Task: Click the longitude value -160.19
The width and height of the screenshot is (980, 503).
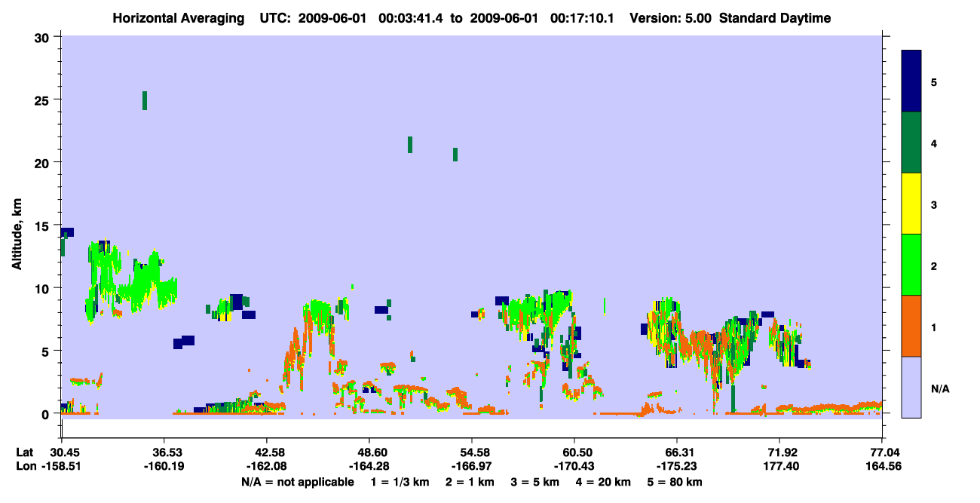Action: [164, 467]
